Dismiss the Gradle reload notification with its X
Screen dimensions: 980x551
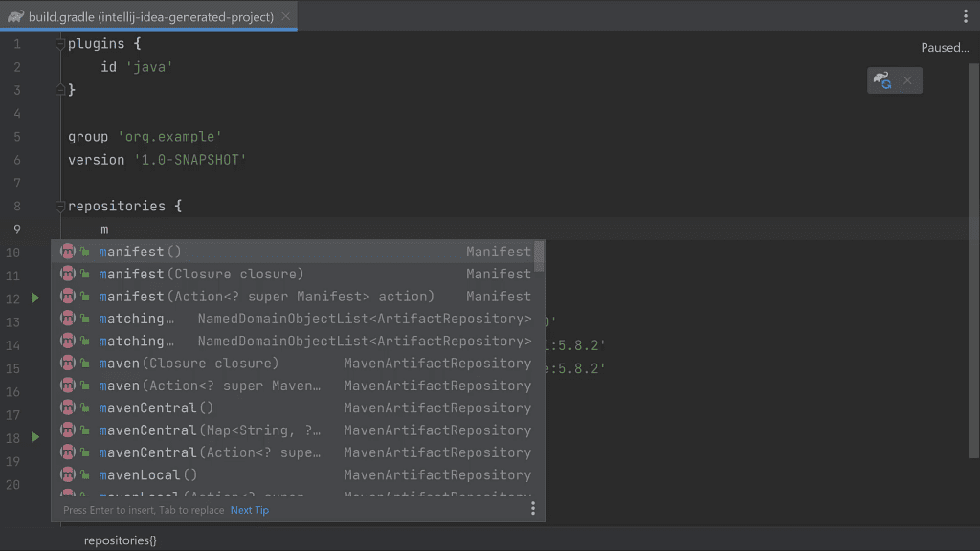[906, 80]
